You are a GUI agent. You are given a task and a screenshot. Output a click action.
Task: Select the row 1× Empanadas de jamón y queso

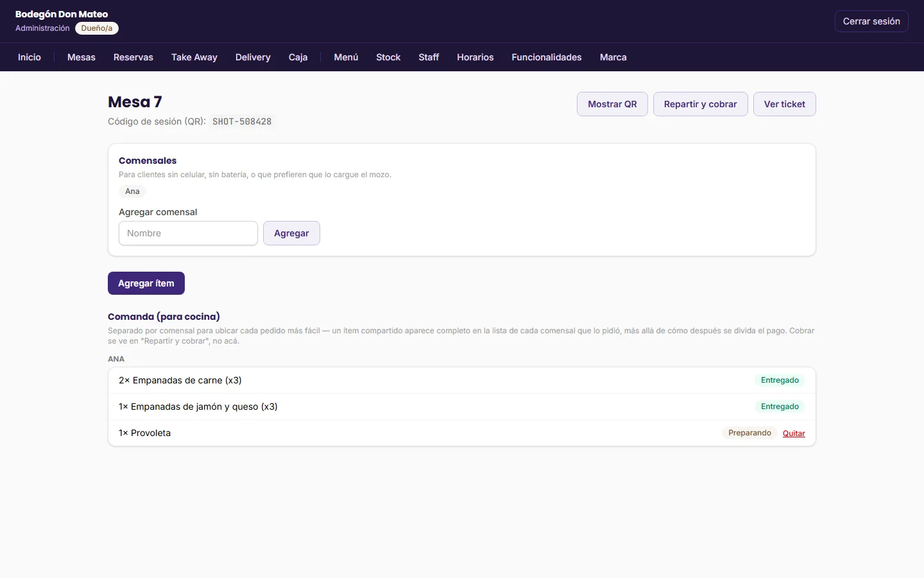click(462, 407)
